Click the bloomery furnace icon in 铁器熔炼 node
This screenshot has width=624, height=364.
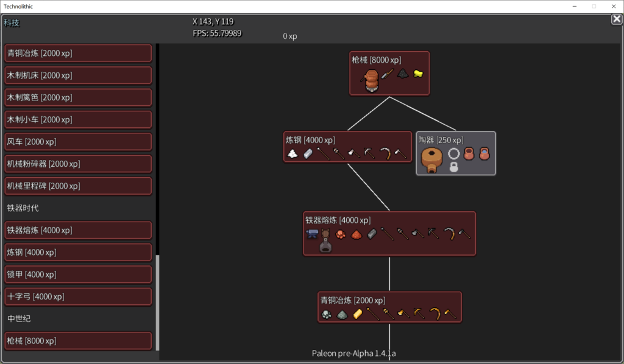[325, 240]
